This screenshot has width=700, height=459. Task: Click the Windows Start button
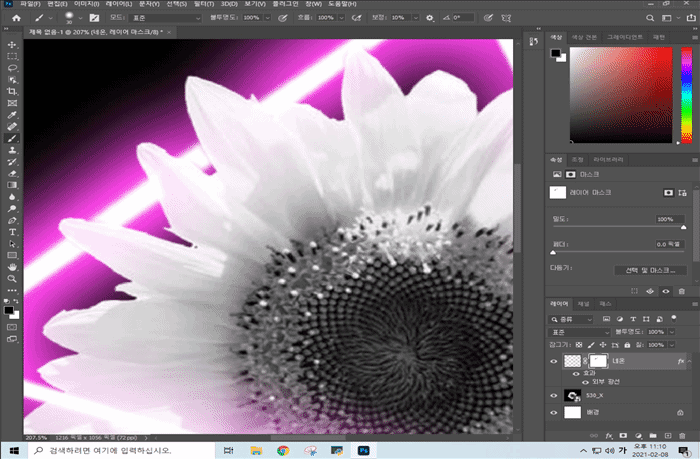click(x=14, y=451)
